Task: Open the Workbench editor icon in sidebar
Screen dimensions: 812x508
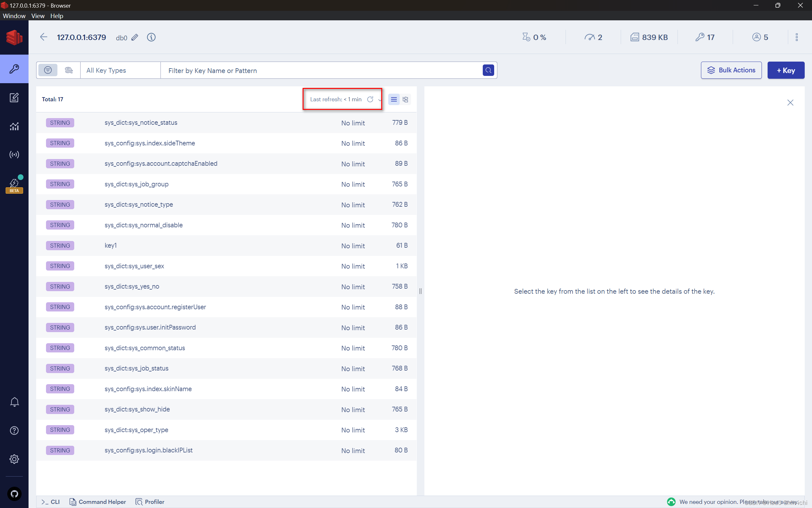Action: click(14, 98)
